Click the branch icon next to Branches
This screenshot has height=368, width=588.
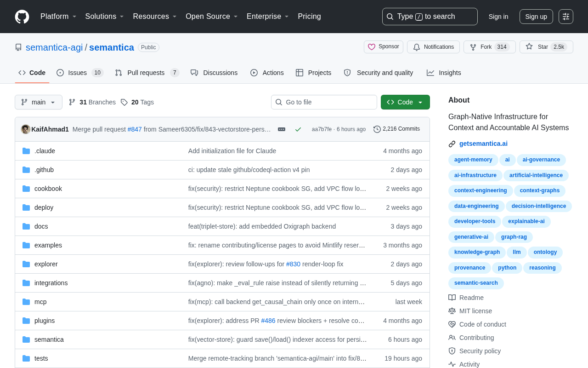[72, 102]
